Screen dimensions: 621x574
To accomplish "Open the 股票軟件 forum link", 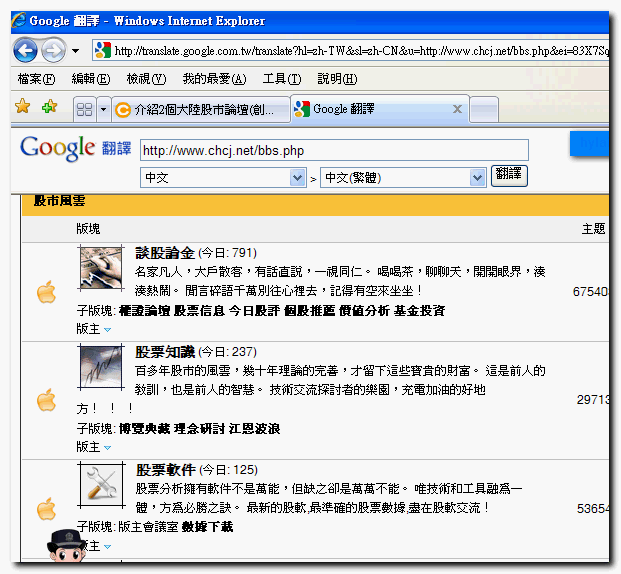I will pos(166,470).
